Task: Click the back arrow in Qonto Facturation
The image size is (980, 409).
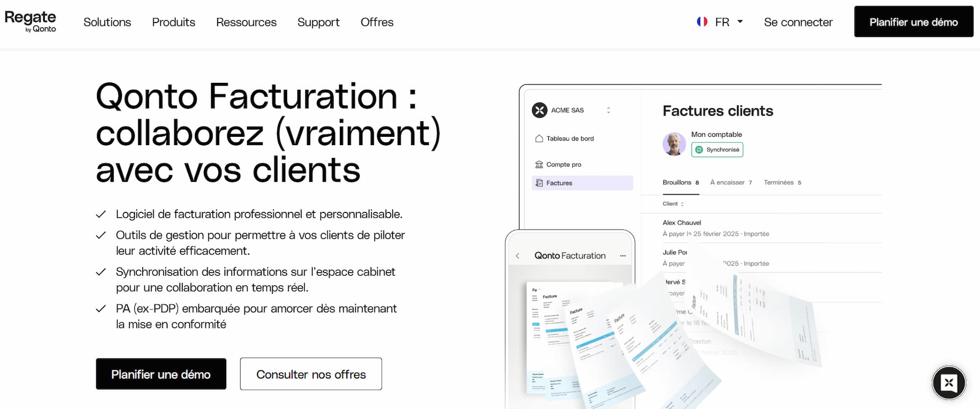Action: tap(517, 256)
